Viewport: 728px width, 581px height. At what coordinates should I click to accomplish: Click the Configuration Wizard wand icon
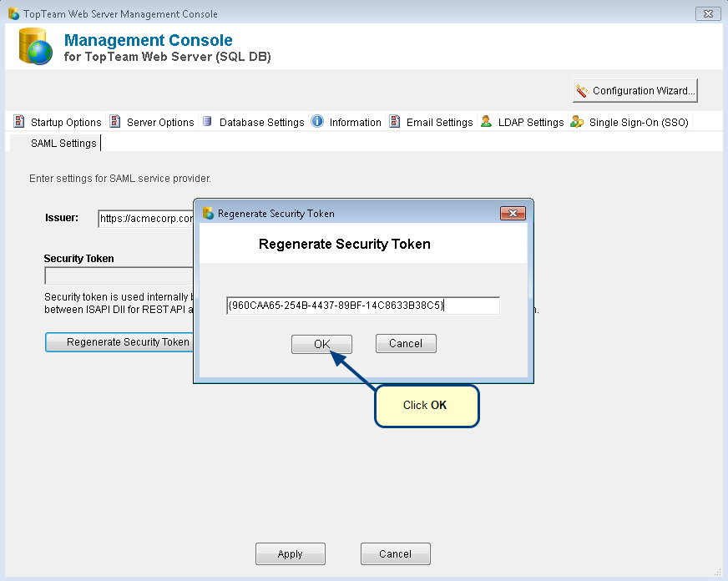tap(582, 90)
